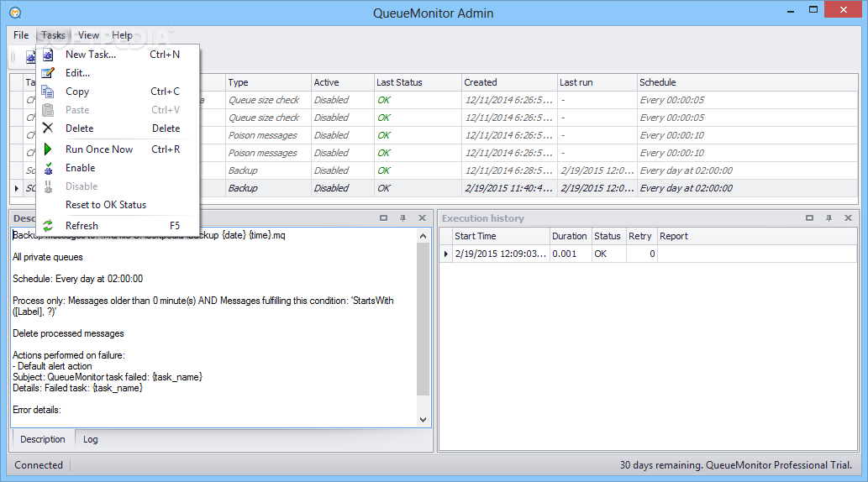Sort tasks by the Type column header
868x482 pixels.
(x=269, y=82)
